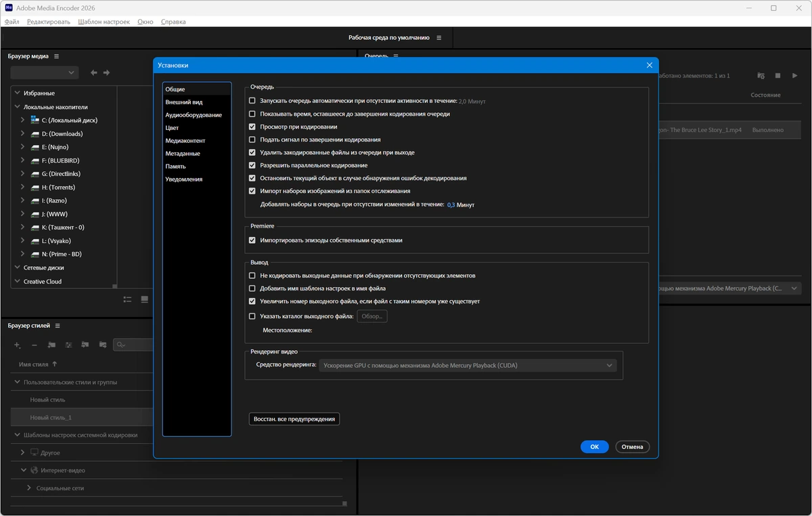Toggle Удалить закодированные файлы при выходе
Image resolution: width=812 pixels, height=516 pixels.
[x=252, y=152]
